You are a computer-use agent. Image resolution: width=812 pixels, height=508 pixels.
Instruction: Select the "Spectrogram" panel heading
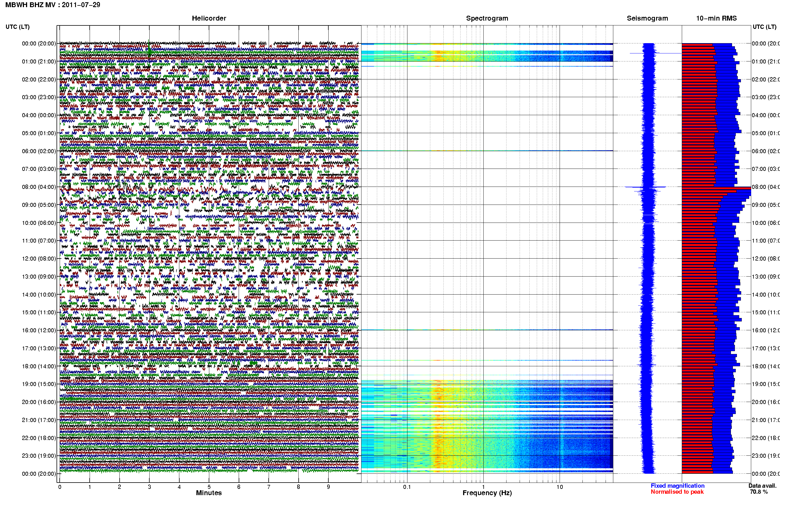coord(487,18)
